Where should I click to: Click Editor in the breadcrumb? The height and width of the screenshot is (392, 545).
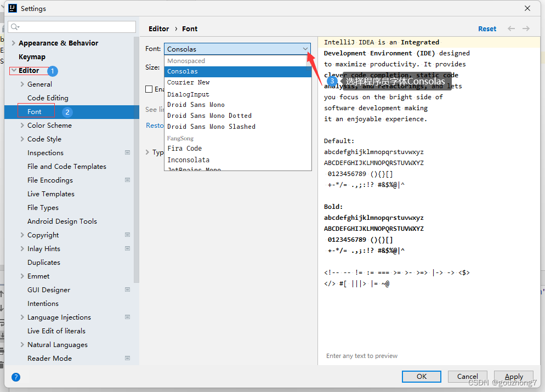pos(158,29)
